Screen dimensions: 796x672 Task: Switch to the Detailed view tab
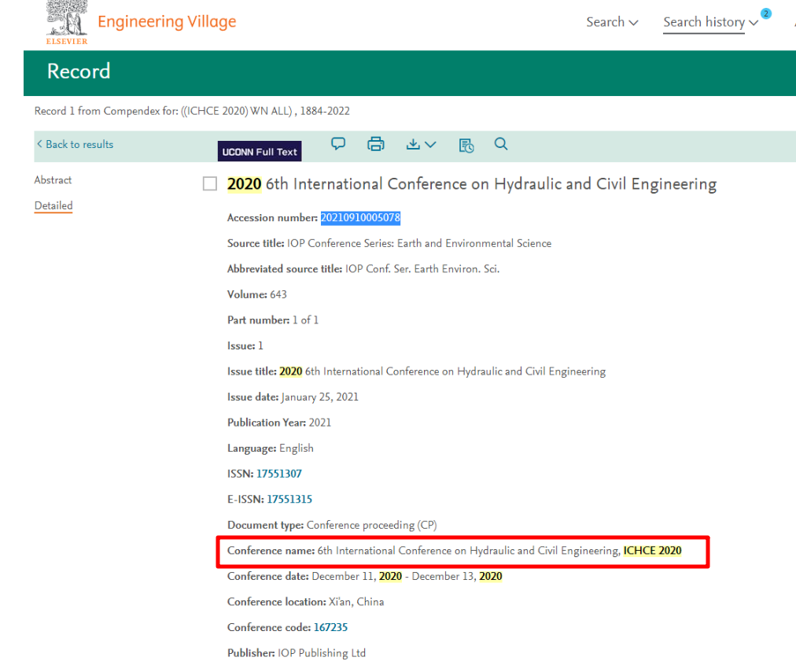click(x=53, y=205)
